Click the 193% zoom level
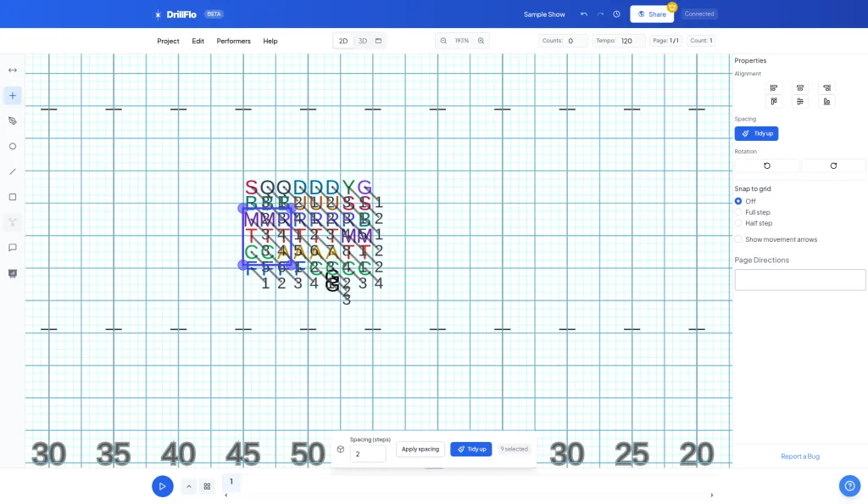The image size is (868, 504). point(462,41)
